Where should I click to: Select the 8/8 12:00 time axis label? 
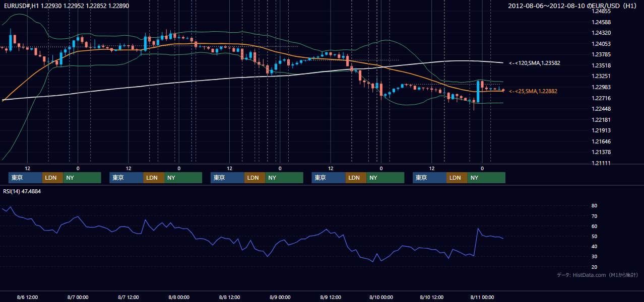(x=229, y=297)
